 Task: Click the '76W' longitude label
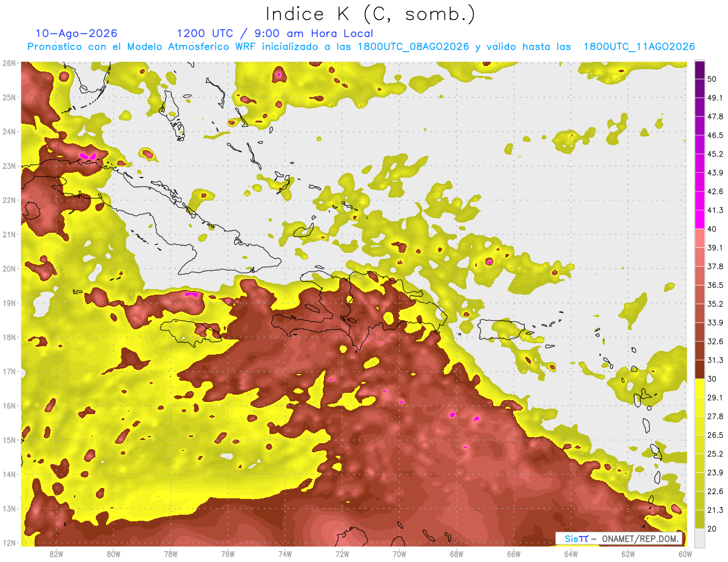227,554
